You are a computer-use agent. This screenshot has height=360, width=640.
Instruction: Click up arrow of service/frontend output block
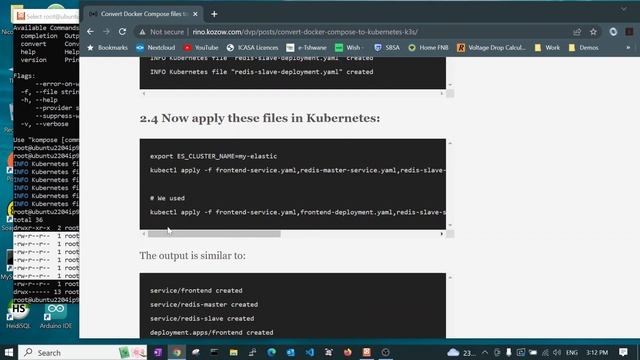(x=450, y=278)
